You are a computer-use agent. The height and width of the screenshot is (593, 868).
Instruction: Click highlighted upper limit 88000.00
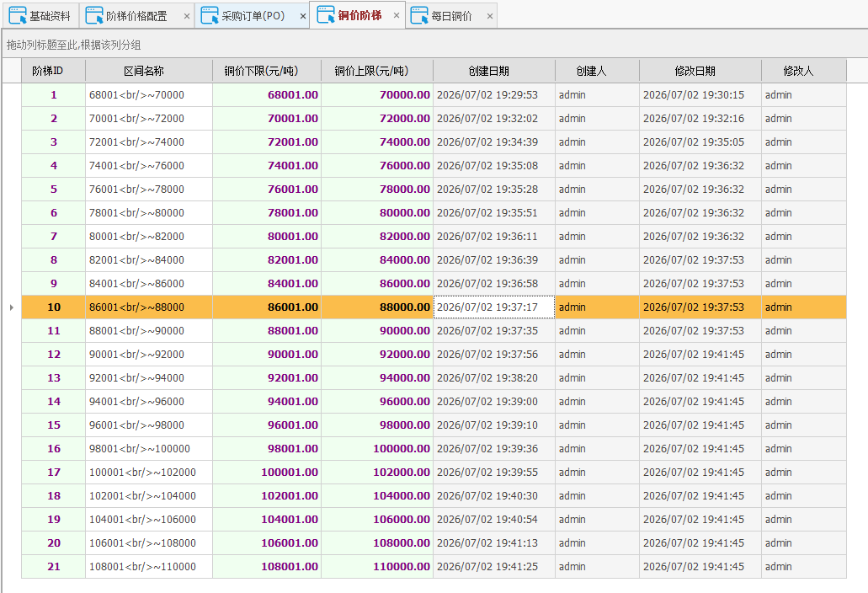click(x=377, y=307)
